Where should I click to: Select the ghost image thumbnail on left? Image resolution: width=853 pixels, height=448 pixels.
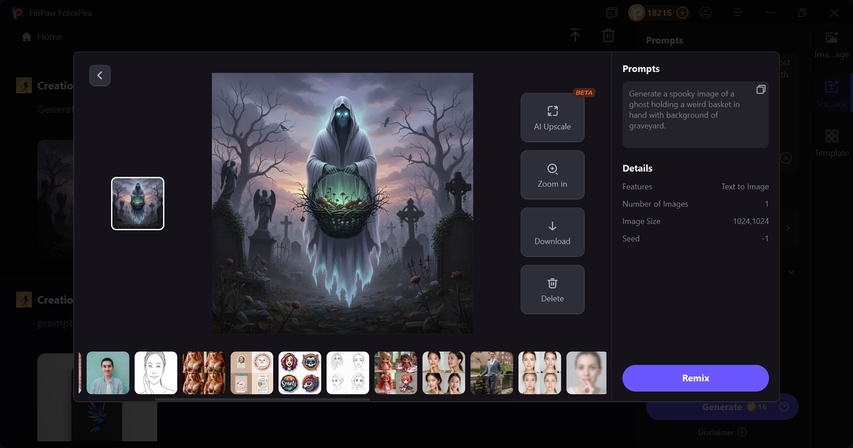tap(138, 203)
